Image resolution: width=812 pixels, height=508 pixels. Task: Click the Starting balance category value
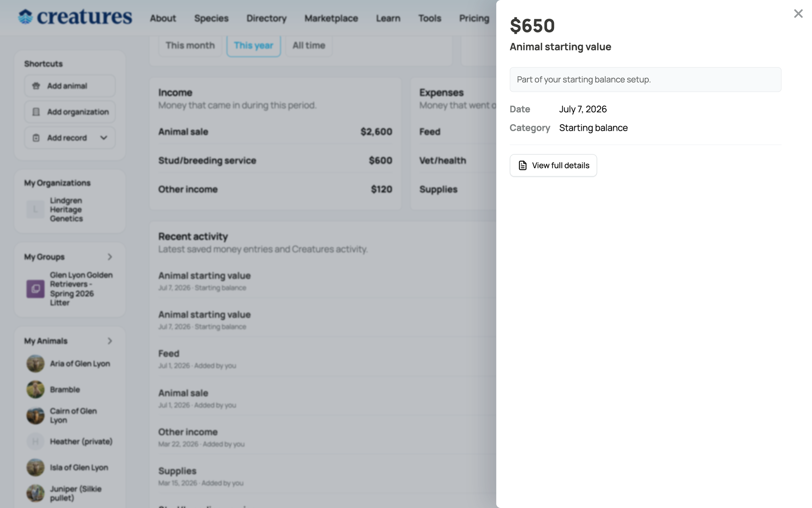tap(593, 128)
